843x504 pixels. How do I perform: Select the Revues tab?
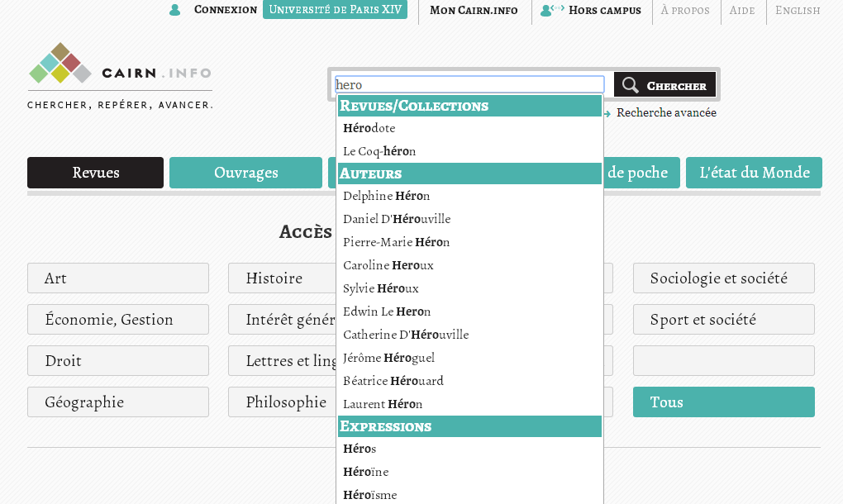click(95, 173)
